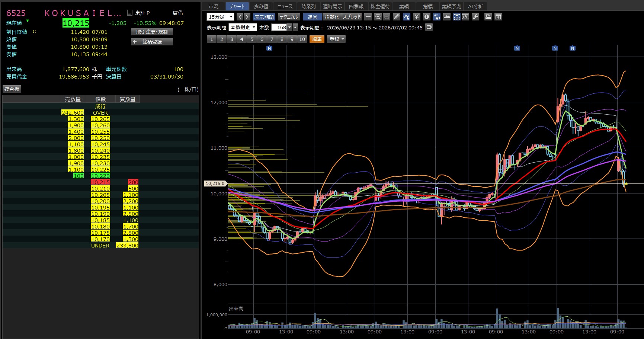Click the stock code 6525
644x339 pixels.
[x=16, y=13]
